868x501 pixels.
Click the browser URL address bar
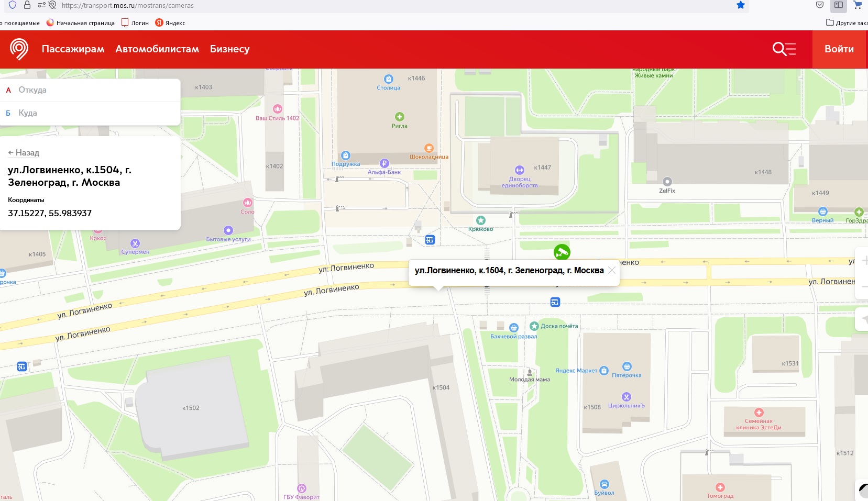pos(367,5)
